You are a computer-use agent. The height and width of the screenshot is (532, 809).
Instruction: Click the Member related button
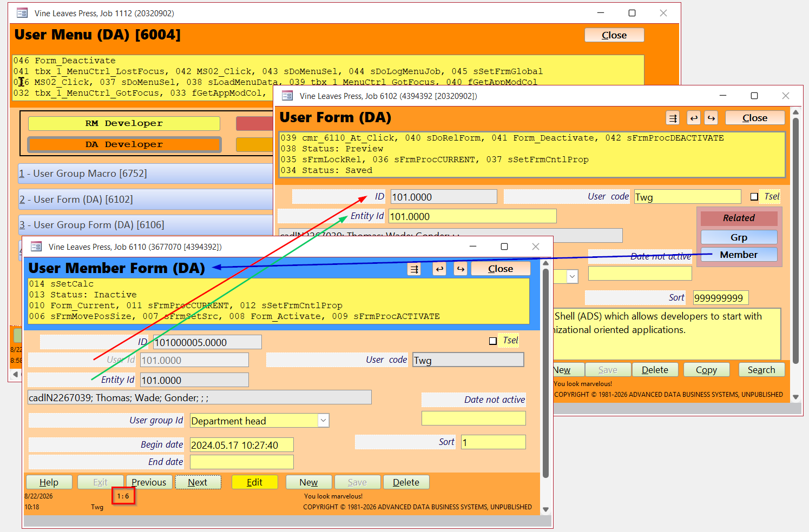coord(739,255)
